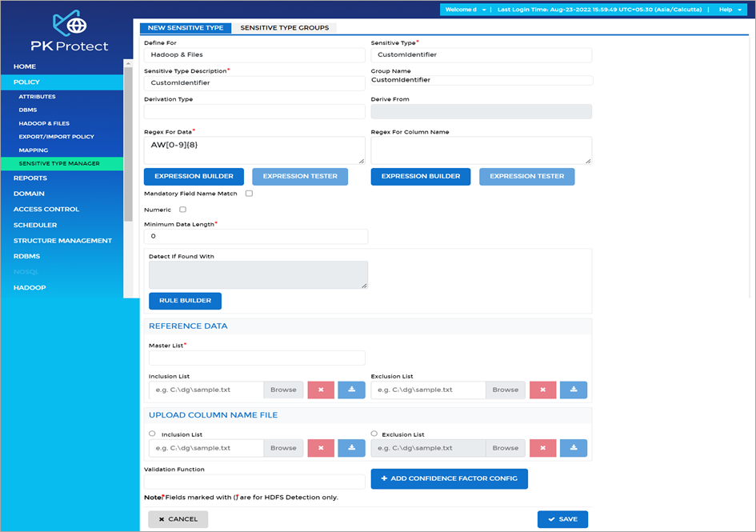Download the Reference Data Exclusion List file
Viewport: 756px width, 532px height.
click(574, 390)
